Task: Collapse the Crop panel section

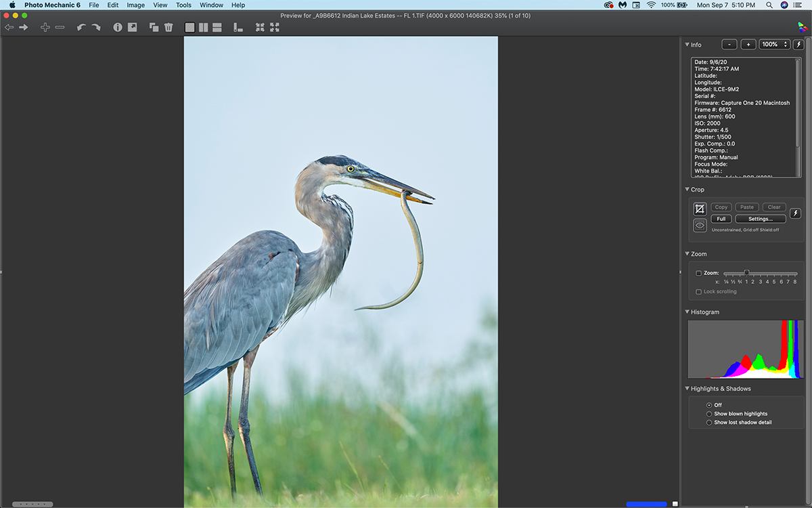Action: click(687, 190)
